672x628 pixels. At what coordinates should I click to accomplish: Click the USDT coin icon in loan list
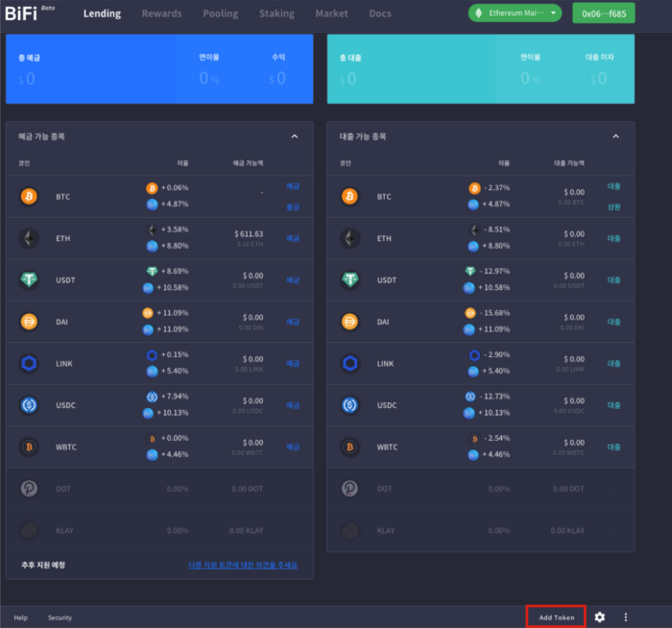(350, 279)
